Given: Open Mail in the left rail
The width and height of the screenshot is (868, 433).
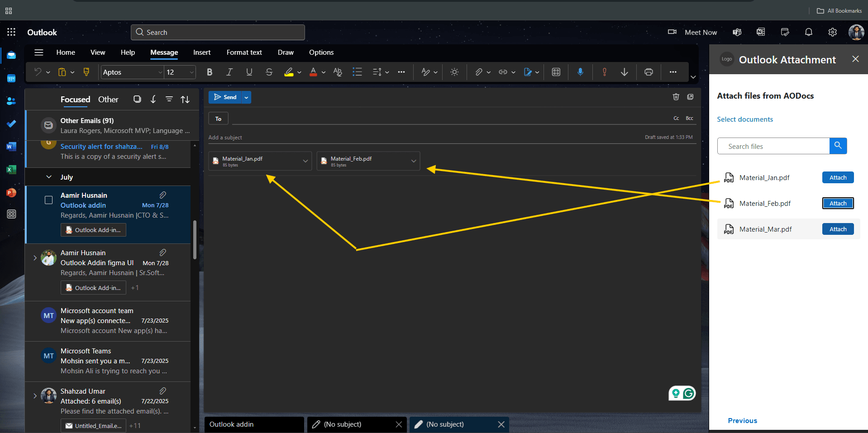Looking at the screenshot, I should pos(11,55).
